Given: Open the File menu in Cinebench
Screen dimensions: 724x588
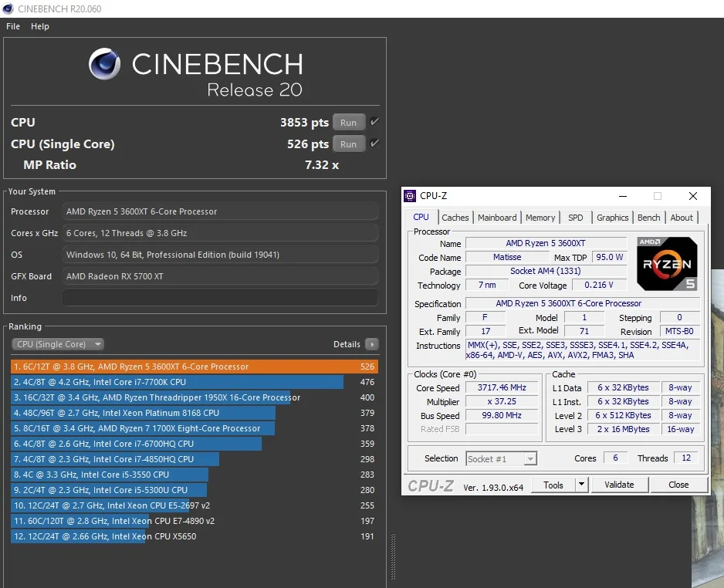Looking at the screenshot, I should tap(13, 26).
